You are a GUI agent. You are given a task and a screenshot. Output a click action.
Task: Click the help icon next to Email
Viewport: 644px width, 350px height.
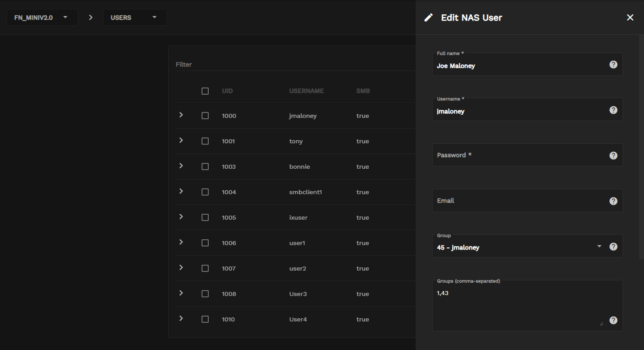coord(613,201)
